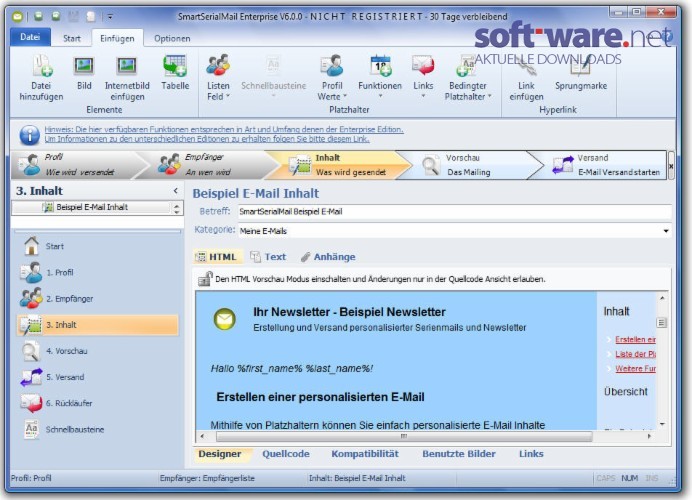Click the Links envelope icon in ribbon
The height and width of the screenshot is (500, 692).
pyautogui.click(x=423, y=65)
